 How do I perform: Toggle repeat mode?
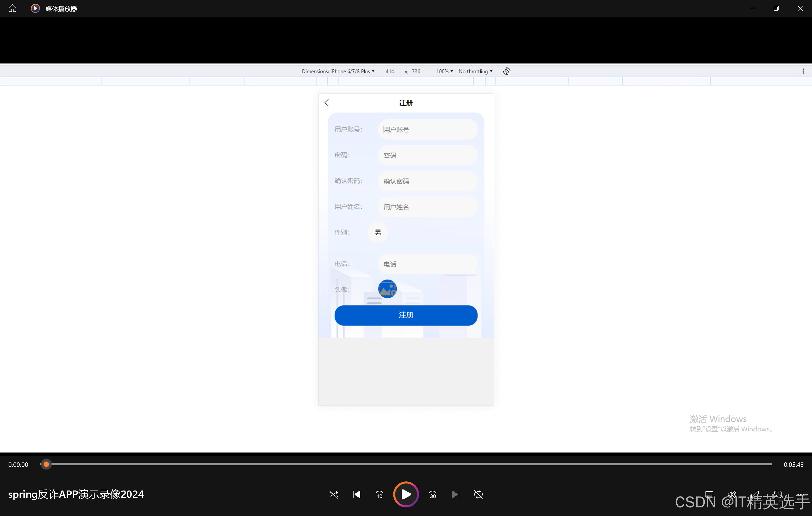click(478, 494)
